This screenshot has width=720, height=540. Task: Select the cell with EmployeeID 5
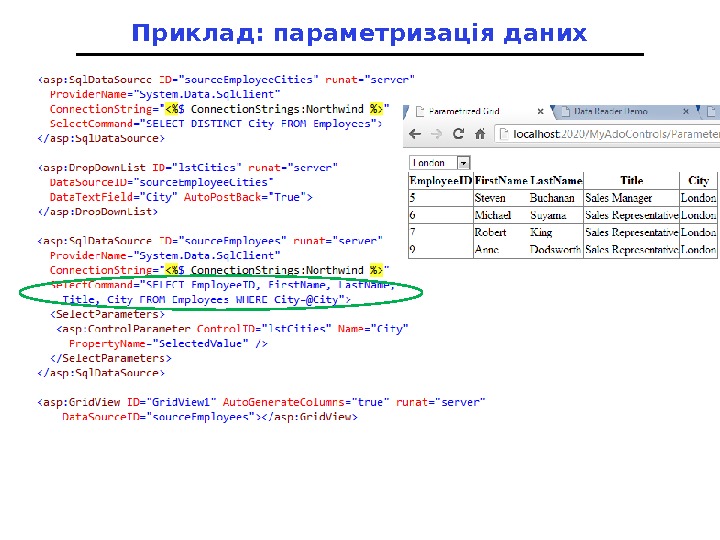441,198
